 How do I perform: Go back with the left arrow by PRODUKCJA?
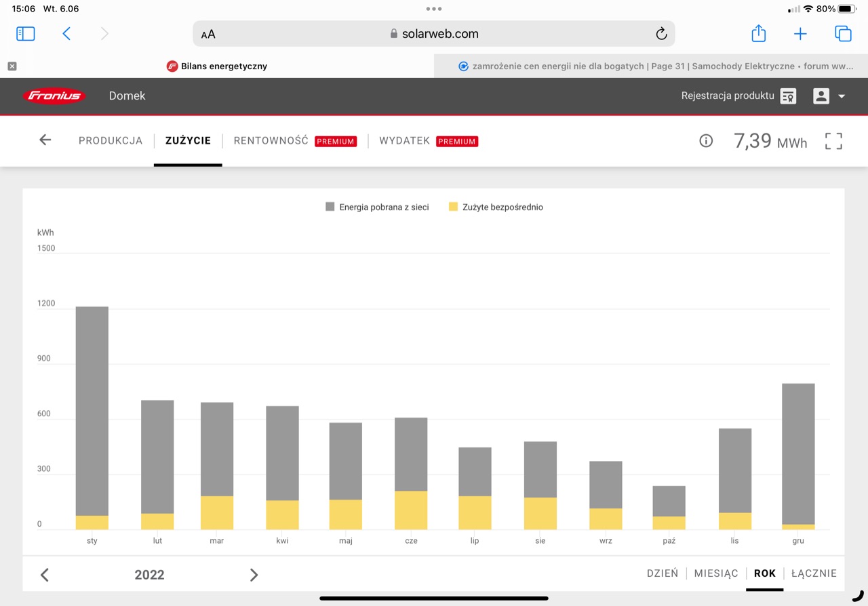[x=45, y=140]
